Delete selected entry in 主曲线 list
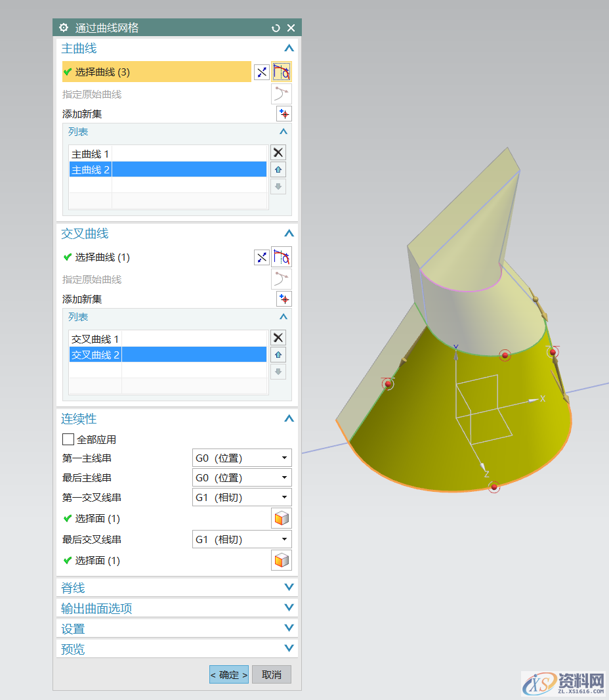Screen dimensions: 609x700 tap(278, 152)
